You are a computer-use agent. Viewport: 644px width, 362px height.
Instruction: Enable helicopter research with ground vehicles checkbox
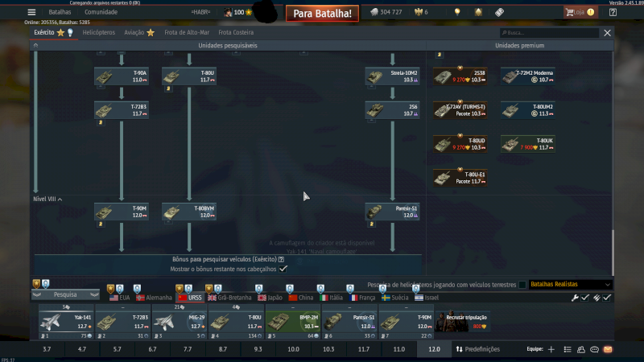click(x=522, y=285)
